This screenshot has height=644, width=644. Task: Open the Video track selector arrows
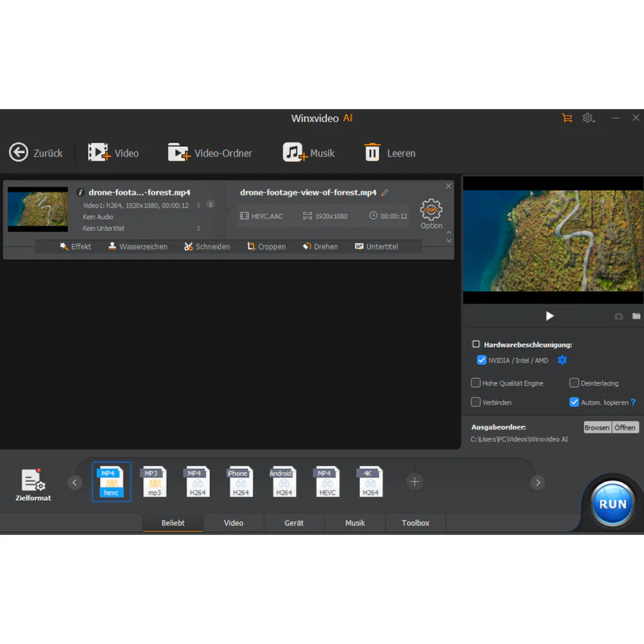(x=199, y=205)
